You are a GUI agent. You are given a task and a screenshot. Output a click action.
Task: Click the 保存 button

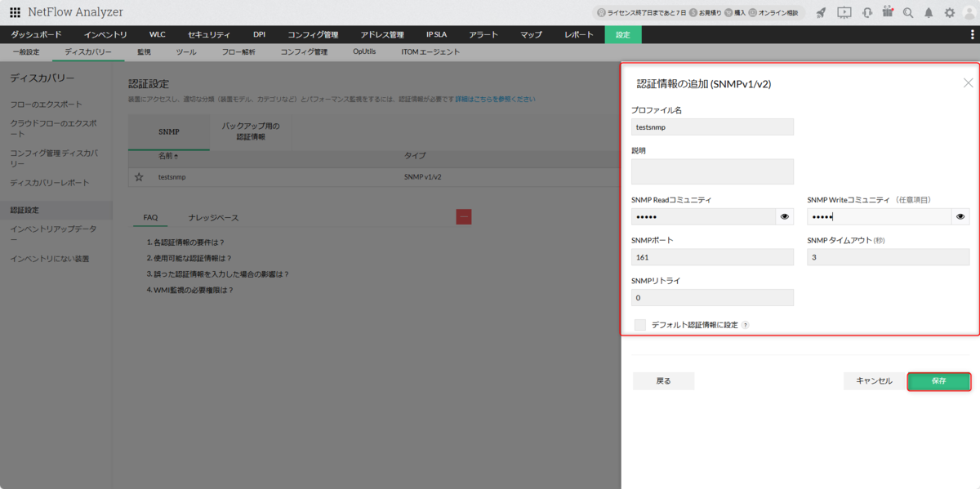click(x=939, y=381)
